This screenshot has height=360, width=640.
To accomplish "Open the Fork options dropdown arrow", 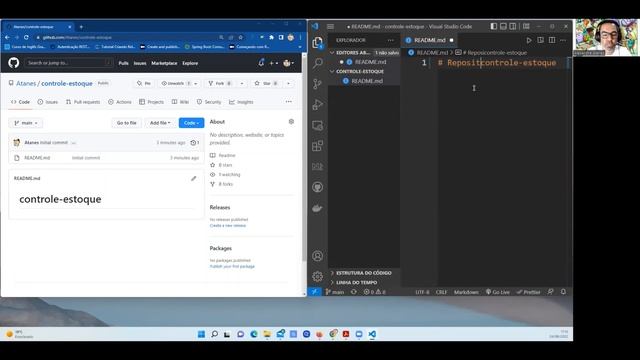I will point(242,83).
